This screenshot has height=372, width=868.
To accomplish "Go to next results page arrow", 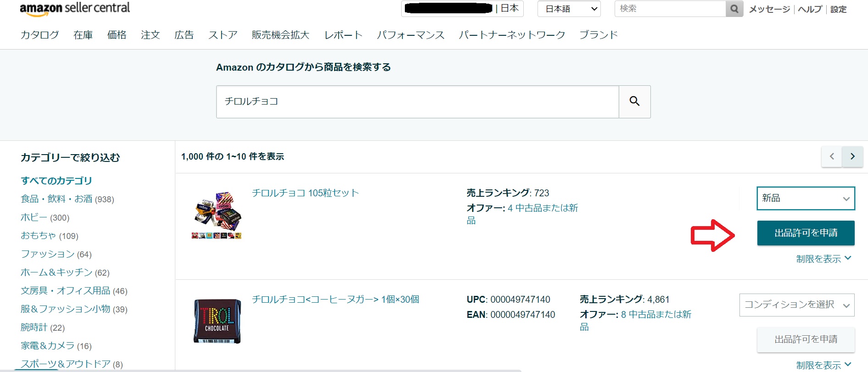I will coord(853,156).
